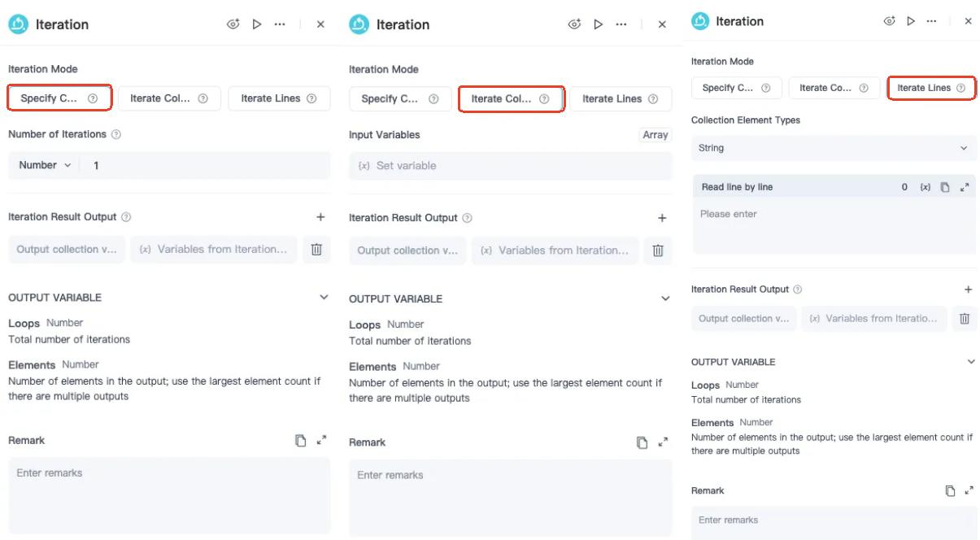The width and height of the screenshot is (980, 540).
Task: Select Specify C... mode in the middle panel
Action: [400, 99]
